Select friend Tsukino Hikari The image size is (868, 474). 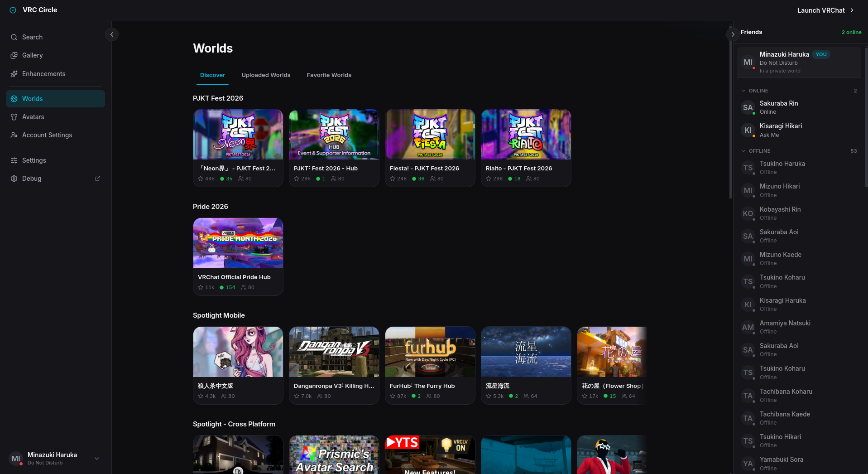[x=799, y=441]
